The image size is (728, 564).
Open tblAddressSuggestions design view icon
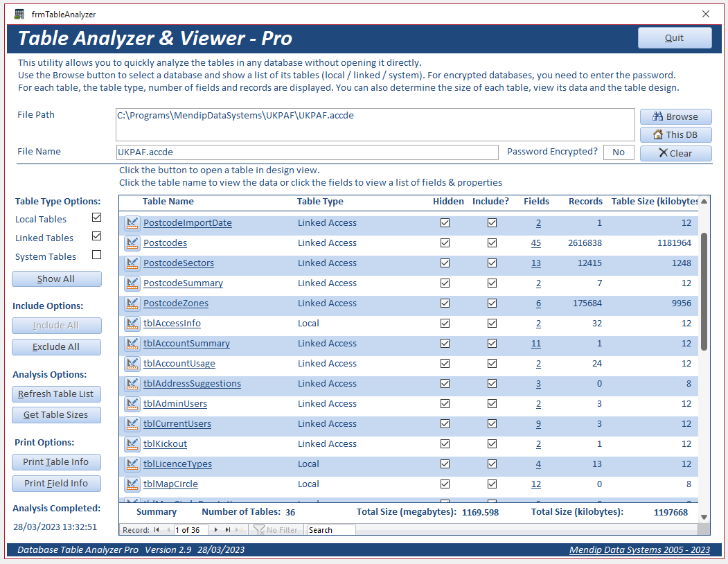pos(132,384)
